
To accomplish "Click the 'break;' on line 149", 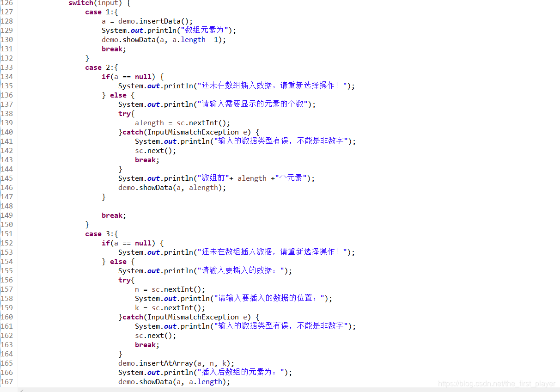I will pos(114,215).
